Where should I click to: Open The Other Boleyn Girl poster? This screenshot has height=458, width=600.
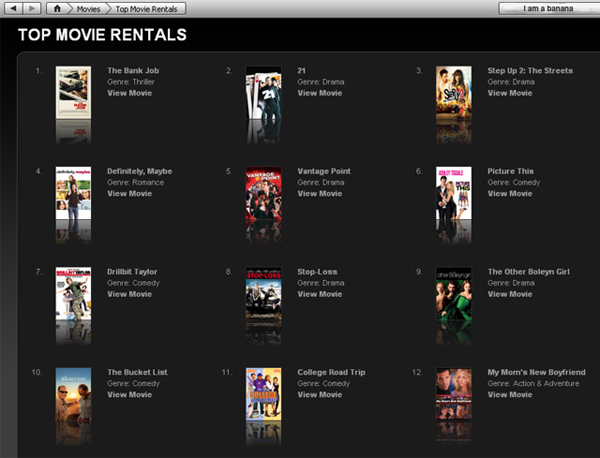(x=454, y=293)
